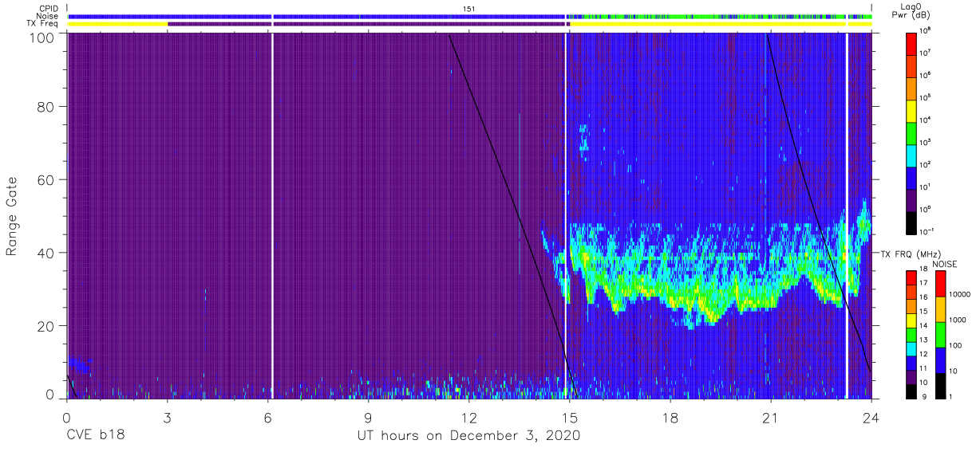Select the Range Gate y-axis title
This screenshot has width=980, height=452.
[13, 217]
